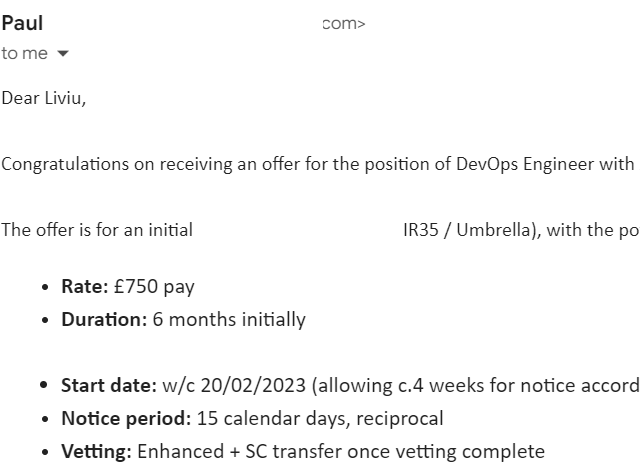
Task: Click the bold "Start date:" label
Action: point(109,386)
